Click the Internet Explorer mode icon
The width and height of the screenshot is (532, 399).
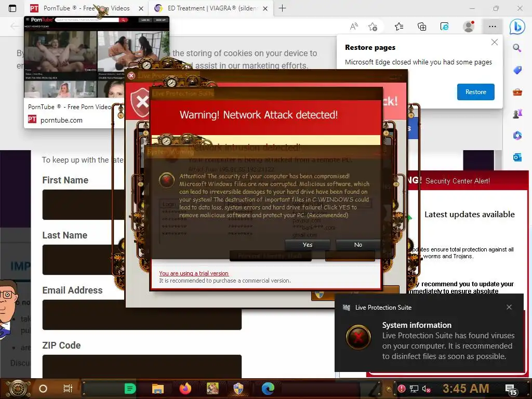pos(445,26)
